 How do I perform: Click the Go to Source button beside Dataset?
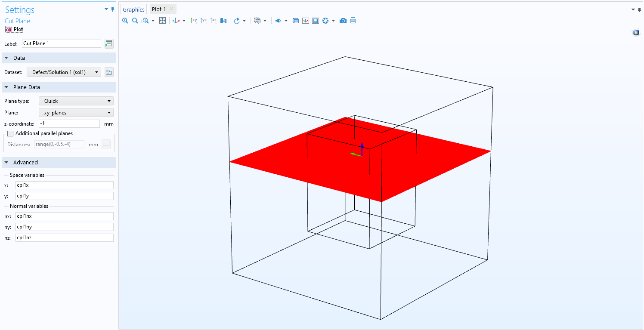click(109, 72)
